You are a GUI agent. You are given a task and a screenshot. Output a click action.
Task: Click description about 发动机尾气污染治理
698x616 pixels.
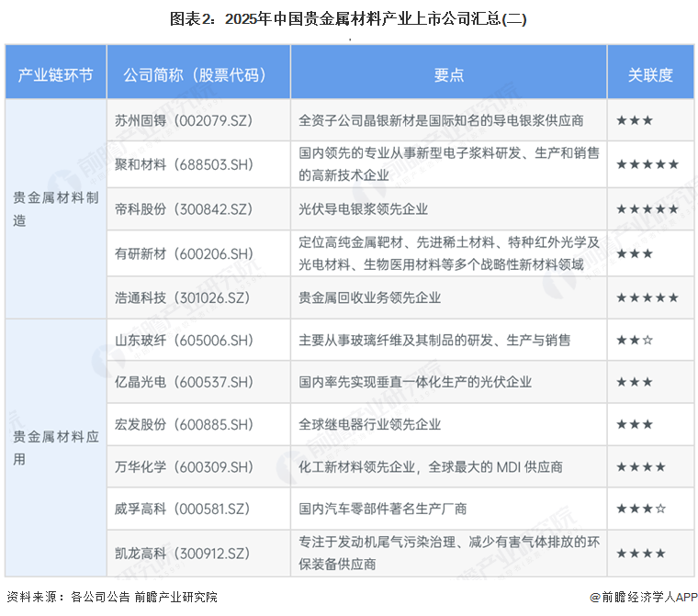(x=449, y=554)
